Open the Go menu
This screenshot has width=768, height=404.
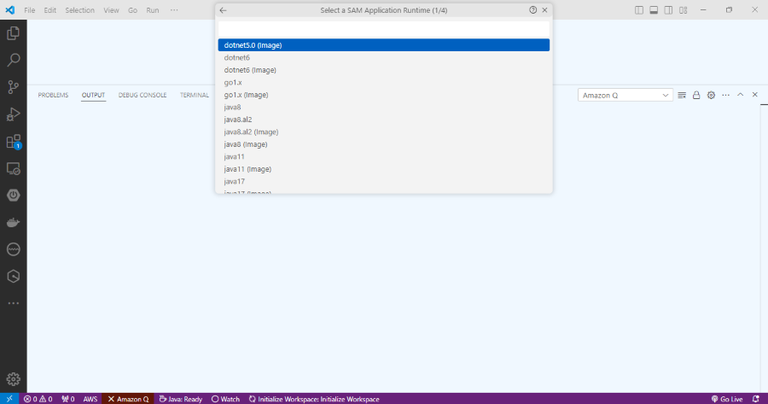tap(133, 10)
